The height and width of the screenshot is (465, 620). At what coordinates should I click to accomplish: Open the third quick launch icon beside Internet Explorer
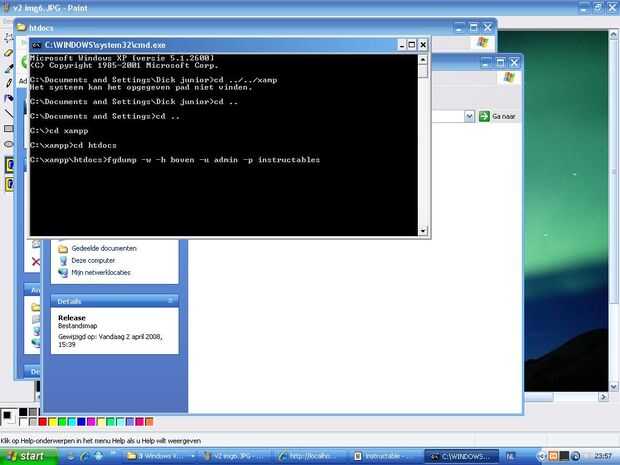click(98, 456)
